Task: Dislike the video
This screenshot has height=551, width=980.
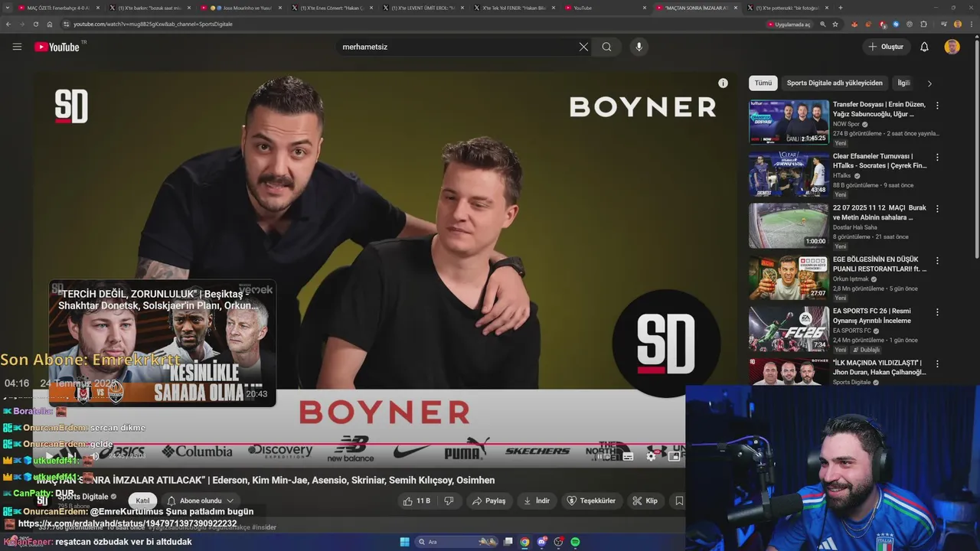Action: pos(449,500)
